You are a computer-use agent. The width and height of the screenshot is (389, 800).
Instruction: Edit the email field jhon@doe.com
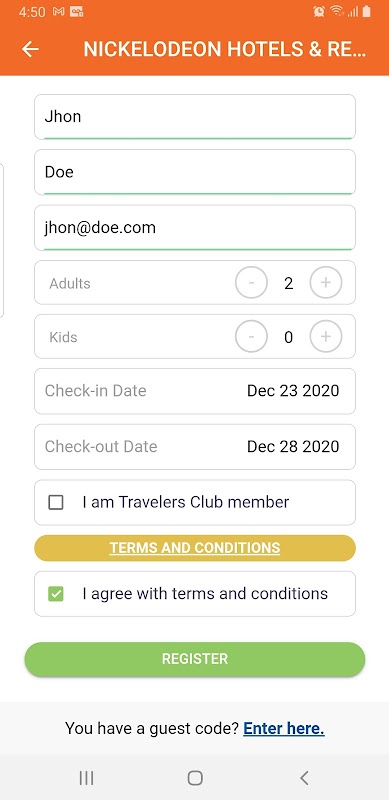(195, 228)
